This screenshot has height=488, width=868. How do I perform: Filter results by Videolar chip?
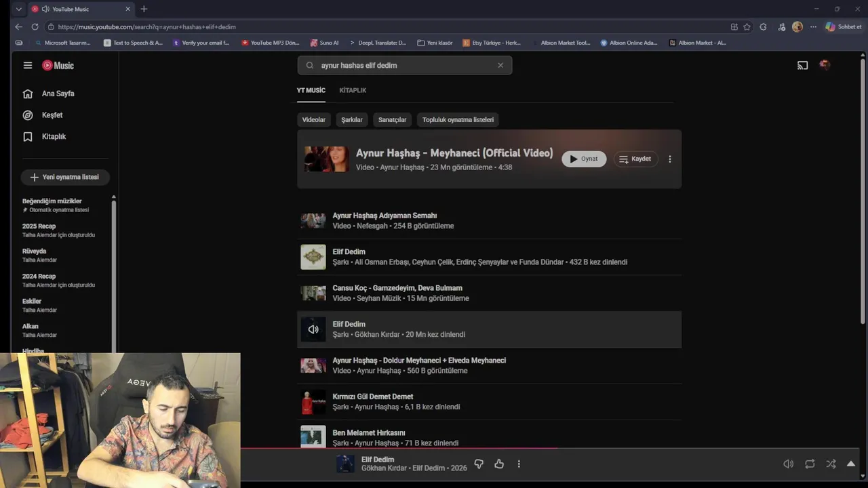coord(314,119)
